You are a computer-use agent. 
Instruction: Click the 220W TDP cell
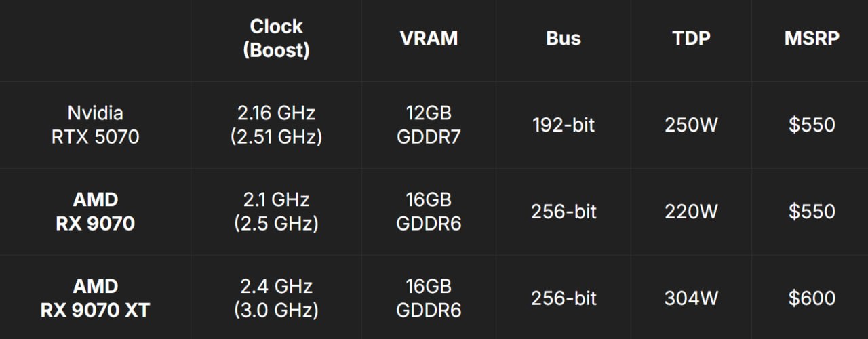pyautogui.click(x=691, y=212)
